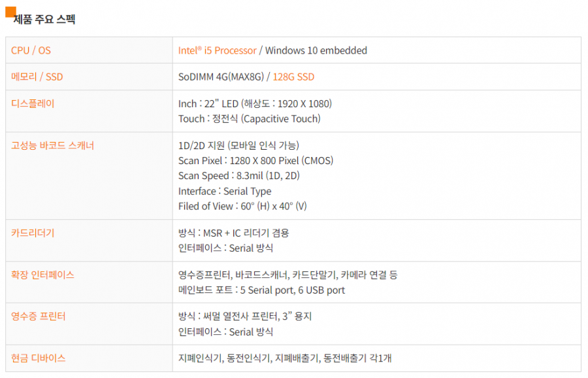Click the orange '128G SSD' text
Viewport: 588px width, 378px height.
(293, 77)
